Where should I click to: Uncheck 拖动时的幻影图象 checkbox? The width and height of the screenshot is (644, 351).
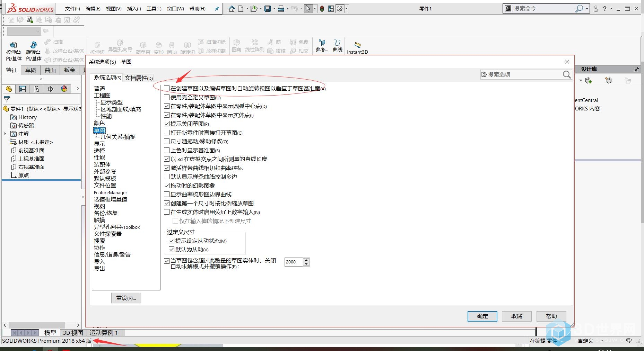[167, 186]
